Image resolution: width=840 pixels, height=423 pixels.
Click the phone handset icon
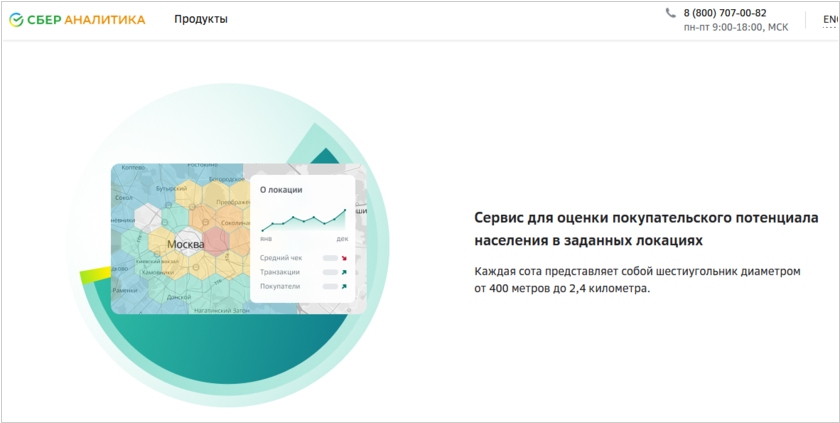click(670, 13)
